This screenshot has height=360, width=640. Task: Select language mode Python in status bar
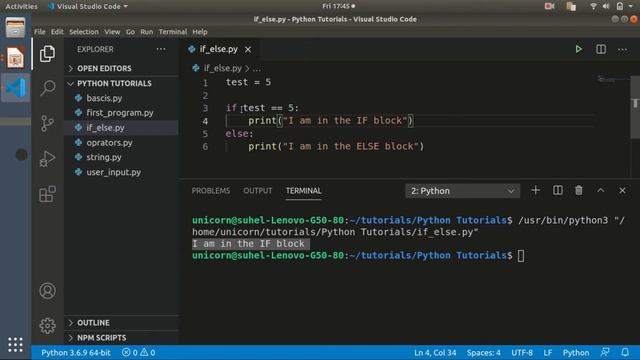pyautogui.click(x=576, y=353)
